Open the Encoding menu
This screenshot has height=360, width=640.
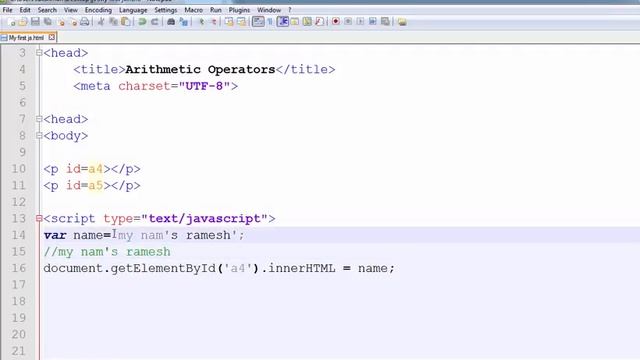98,10
